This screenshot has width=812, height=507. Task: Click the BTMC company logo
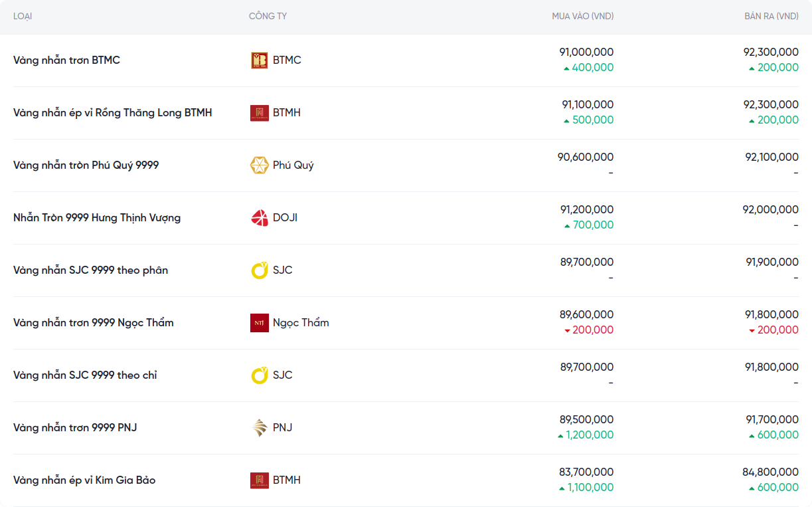[x=259, y=60]
